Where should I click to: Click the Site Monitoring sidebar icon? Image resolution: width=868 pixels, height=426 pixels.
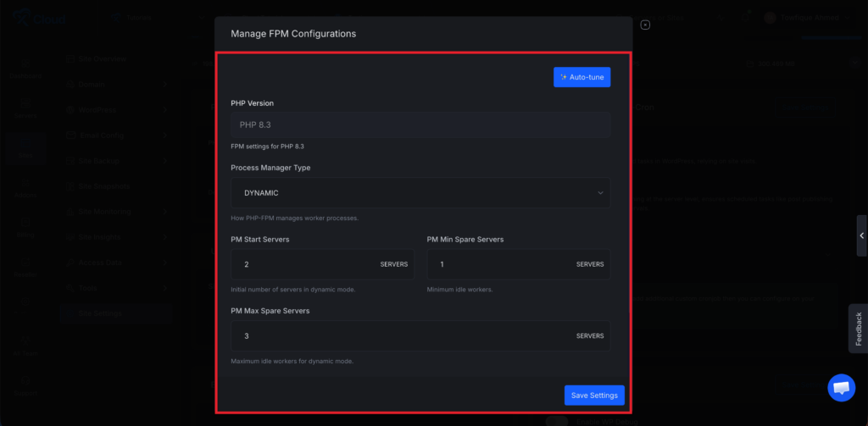tap(70, 212)
